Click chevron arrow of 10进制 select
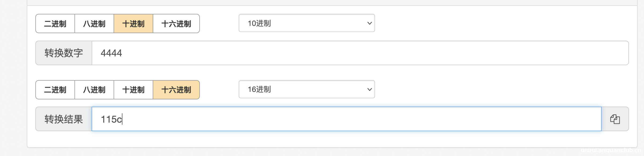644x156 pixels. [x=369, y=23]
